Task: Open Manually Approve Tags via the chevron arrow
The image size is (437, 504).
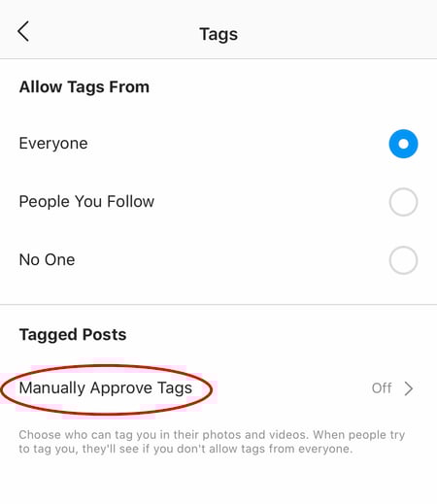Action: click(x=409, y=388)
